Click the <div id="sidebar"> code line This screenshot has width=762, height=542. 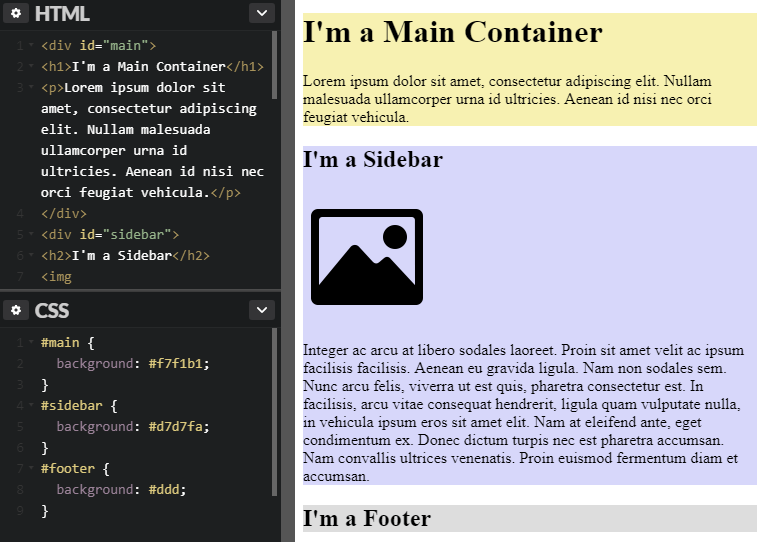110,234
